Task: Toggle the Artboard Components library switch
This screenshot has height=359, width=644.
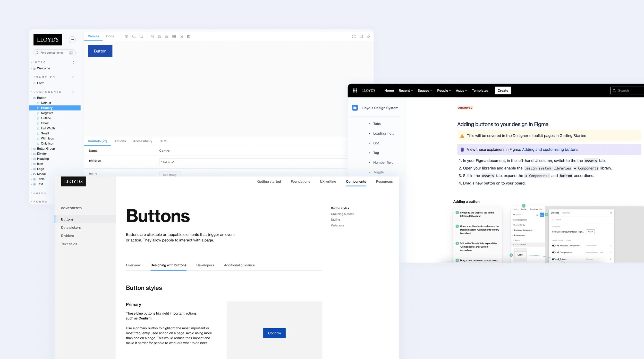Action: (554, 246)
